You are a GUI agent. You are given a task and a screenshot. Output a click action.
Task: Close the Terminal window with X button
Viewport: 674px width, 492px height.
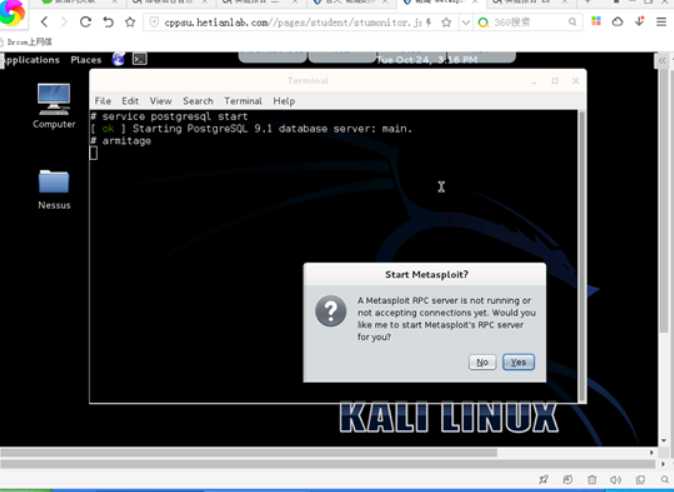(576, 81)
